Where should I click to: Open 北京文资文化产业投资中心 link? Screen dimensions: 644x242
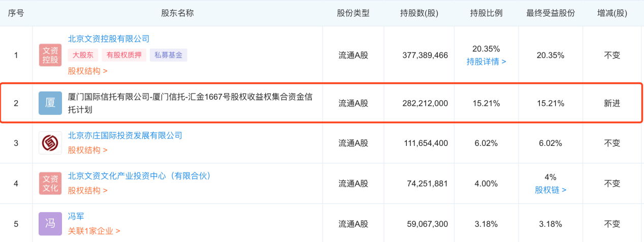139,176
